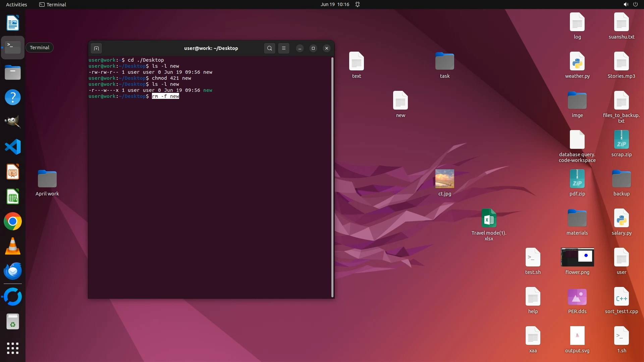644x362 pixels.
Task: Select the flower.png desktop thumbnail
Action: pyautogui.click(x=577, y=257)
